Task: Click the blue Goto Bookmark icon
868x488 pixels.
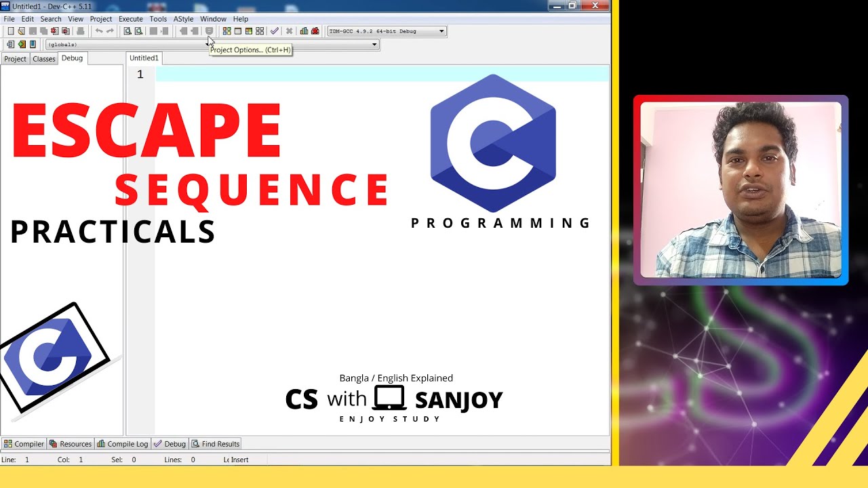Action: click(x=33, y=45)
